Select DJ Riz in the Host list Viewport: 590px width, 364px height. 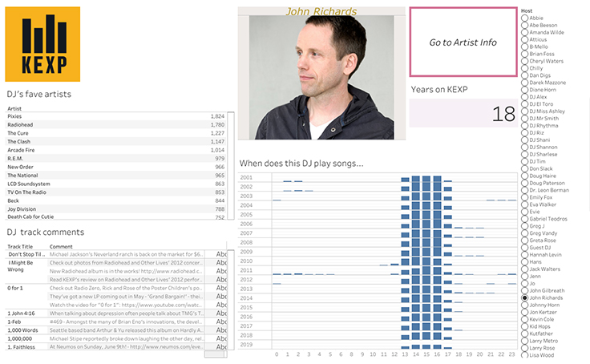point(525,132)
